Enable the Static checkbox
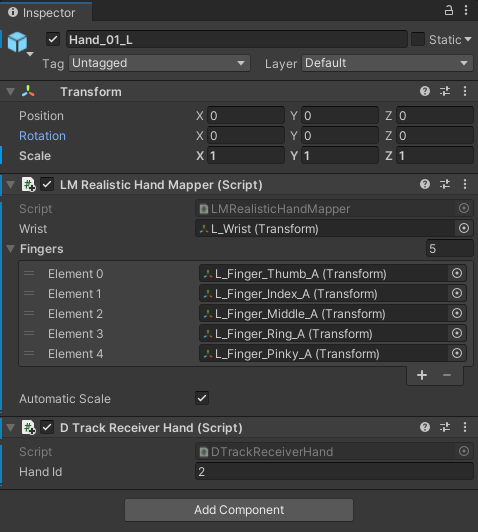Viewport: 478px width, 532px height. (x=418, y=39)
